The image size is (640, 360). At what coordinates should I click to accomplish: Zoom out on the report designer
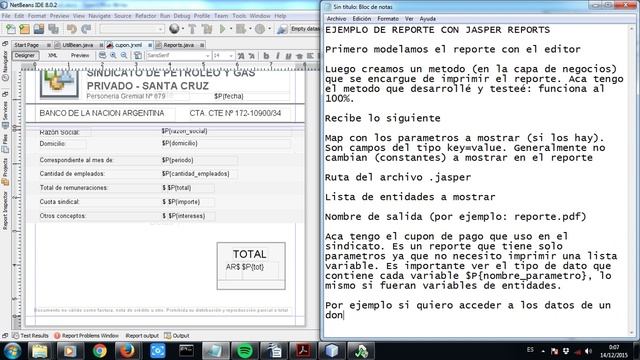click(x=124, y=56)
